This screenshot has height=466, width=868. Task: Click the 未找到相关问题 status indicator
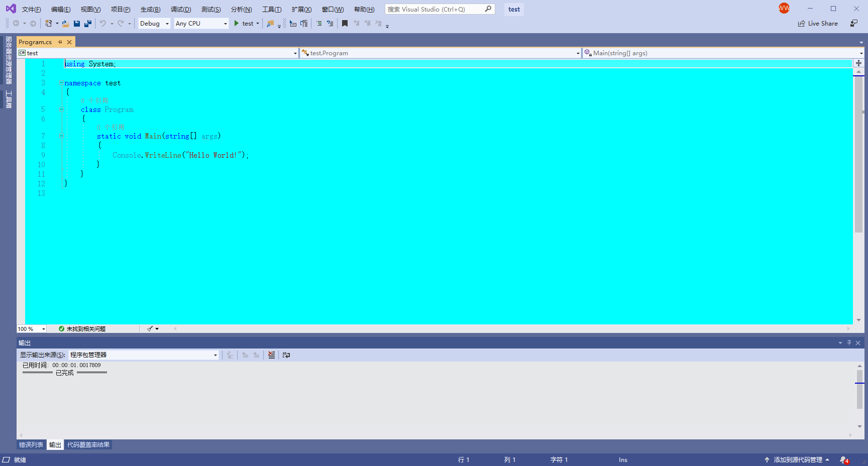tap(82, 329)
